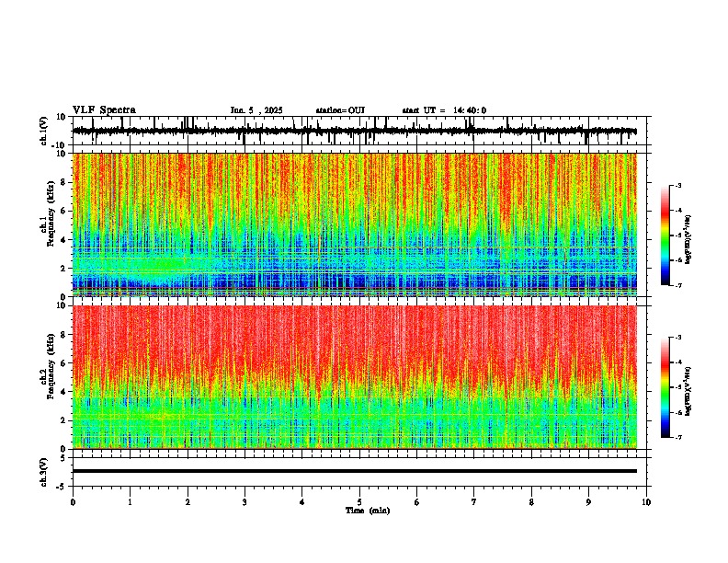Click the "-7" label below the ch.2 color bar
Viewport: 728px width, 563px height.
coord(678,438)
